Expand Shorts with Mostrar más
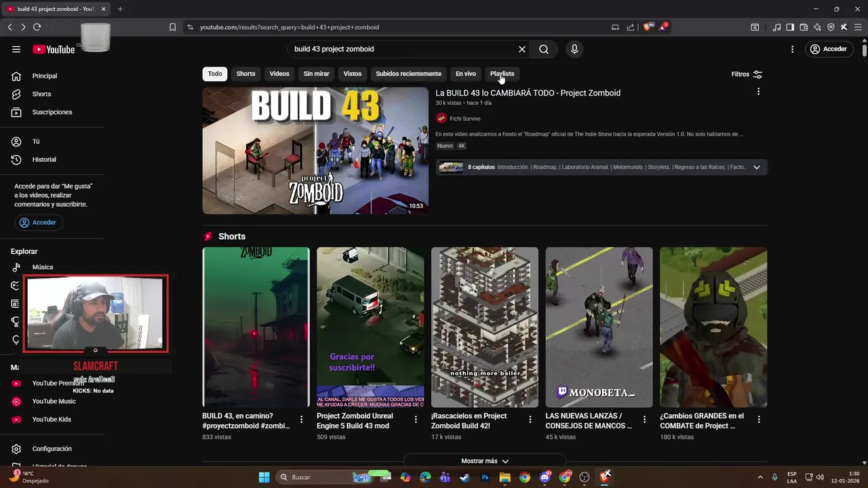Image resolution: width=868 pixels, height=488 pixels. pos(485,461)
